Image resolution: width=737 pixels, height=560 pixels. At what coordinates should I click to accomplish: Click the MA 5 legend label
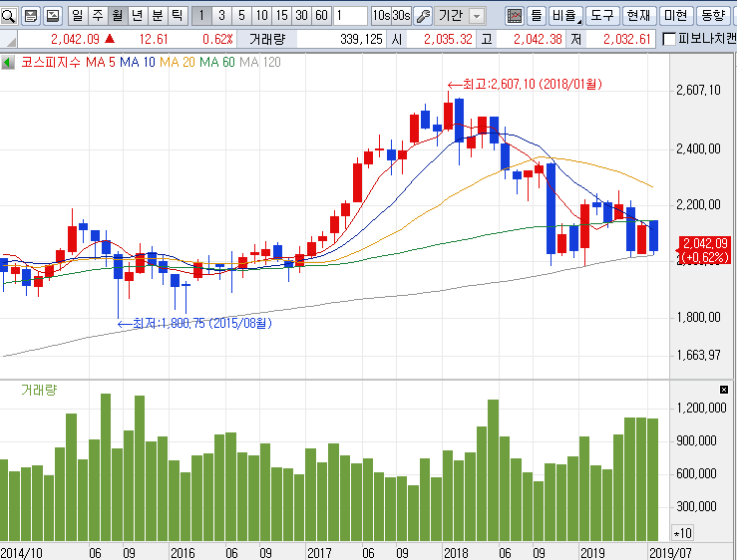101,62
